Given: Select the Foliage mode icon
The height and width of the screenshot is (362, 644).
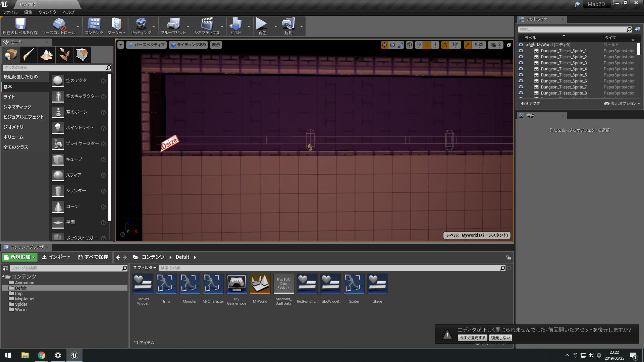Looking at the screenshot, I should click(64, 55).
